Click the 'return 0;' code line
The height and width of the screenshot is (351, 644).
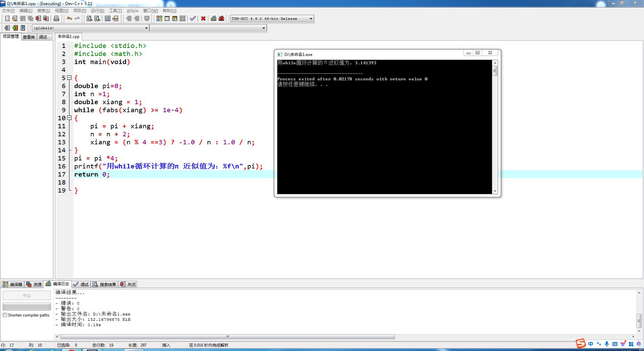click(x=92, y=174)
